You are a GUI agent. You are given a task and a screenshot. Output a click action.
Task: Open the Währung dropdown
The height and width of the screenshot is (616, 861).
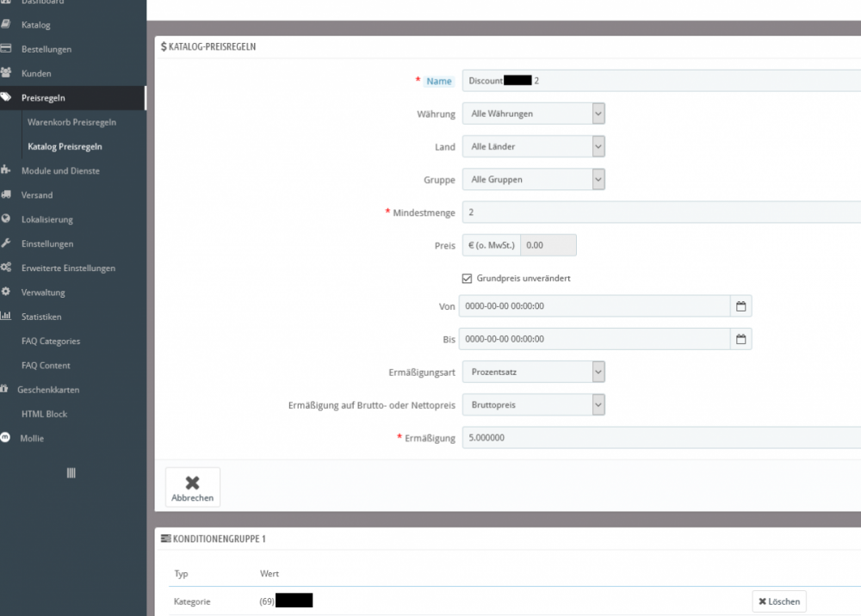click(533, 114)
